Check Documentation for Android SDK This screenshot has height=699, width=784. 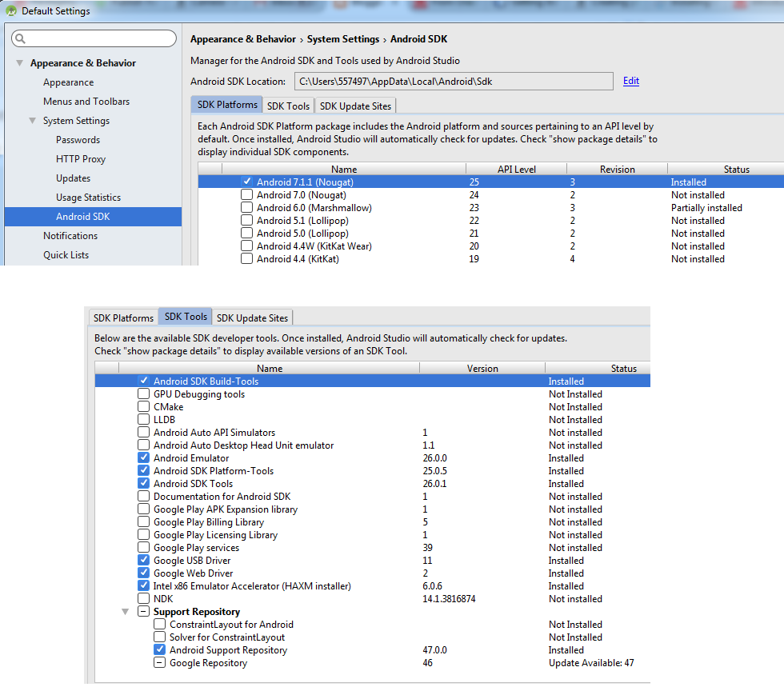[x=143, y=496]
